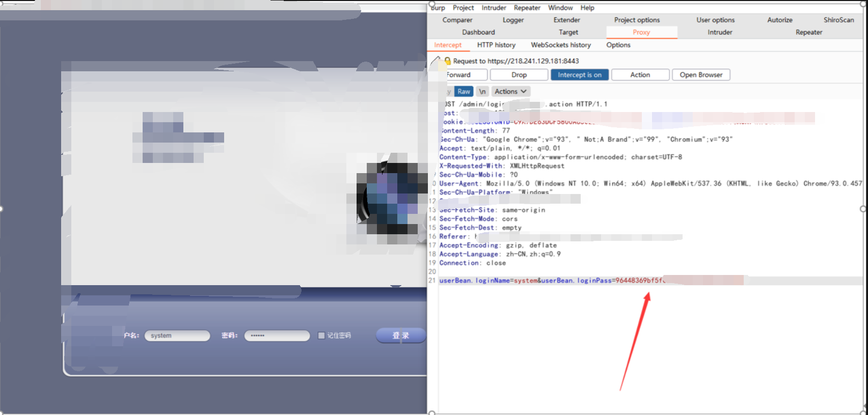This screenshot has width=868, height=415.
Task: Open the Repeater menu in menu bar
Action: tap(527, 8)
